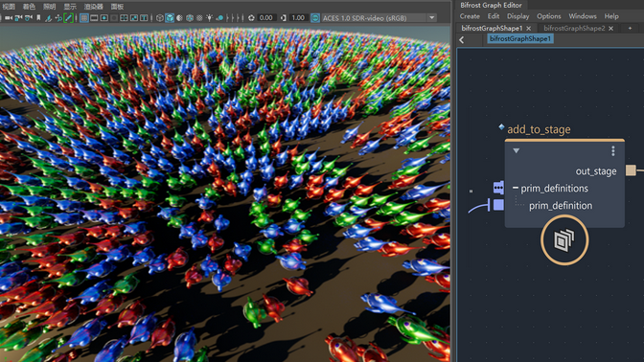644x362 pixels.
Task: Click the prim_definition input port square
Action: pyautogui.click(x=498, y=204)
